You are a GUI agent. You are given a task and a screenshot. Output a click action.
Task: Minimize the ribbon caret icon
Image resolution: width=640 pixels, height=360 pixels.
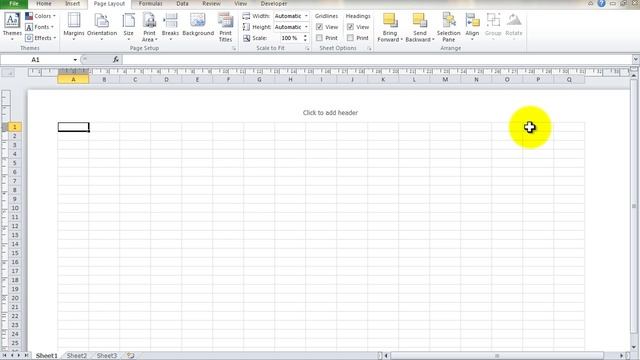point(590,3)
